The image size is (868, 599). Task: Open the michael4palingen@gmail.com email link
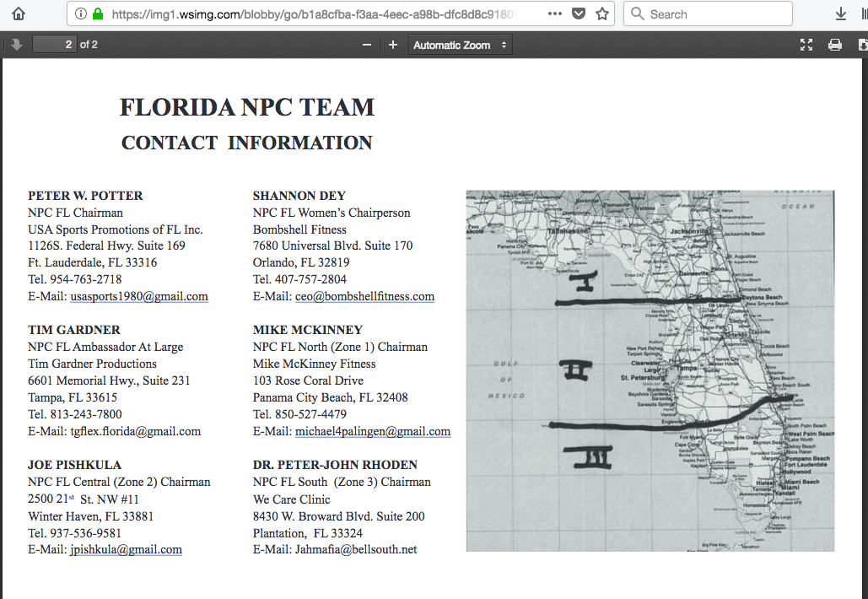(x=373, y=431)
